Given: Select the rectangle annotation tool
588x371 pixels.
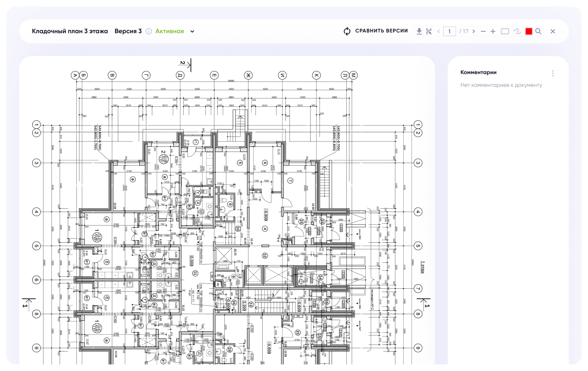Looking at the screenshot, I should [x=505, y=31].
